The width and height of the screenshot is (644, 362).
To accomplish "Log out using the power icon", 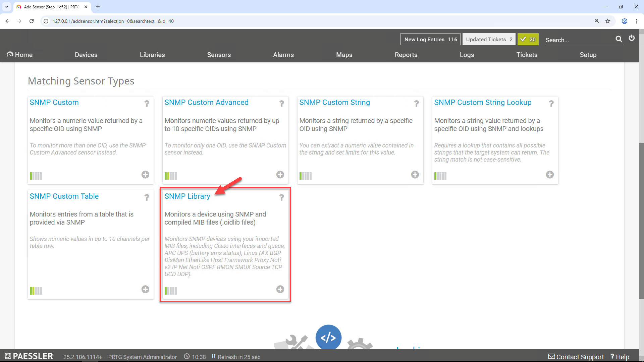I will (x=632, y=38).
